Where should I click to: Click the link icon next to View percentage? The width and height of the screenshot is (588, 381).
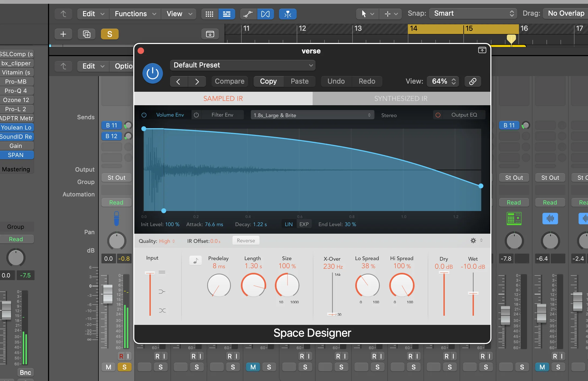tap(473, 81)
